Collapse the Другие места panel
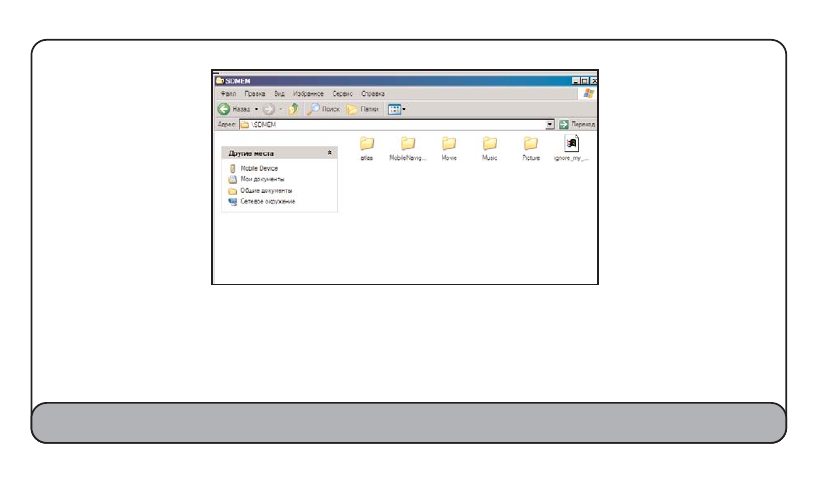This screenshot has width=819, height=482. [x=329, y=152]
